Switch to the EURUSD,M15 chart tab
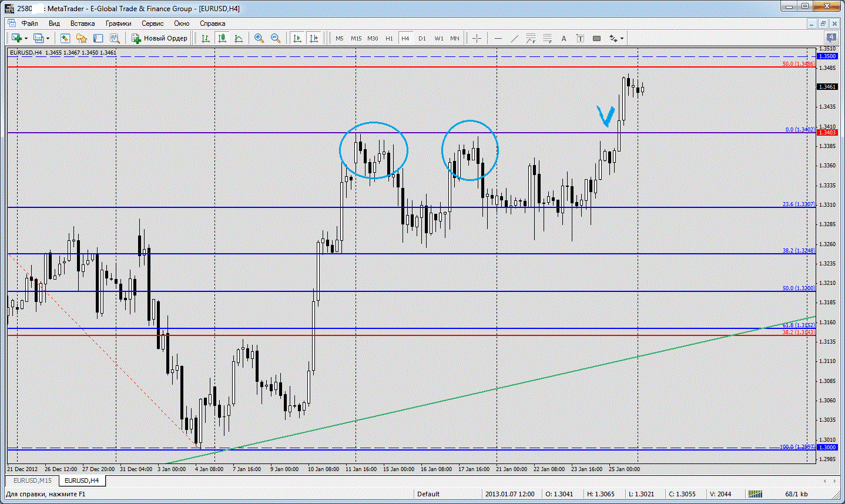This screenshot has height=504, width=845. (x=32, y=481)
